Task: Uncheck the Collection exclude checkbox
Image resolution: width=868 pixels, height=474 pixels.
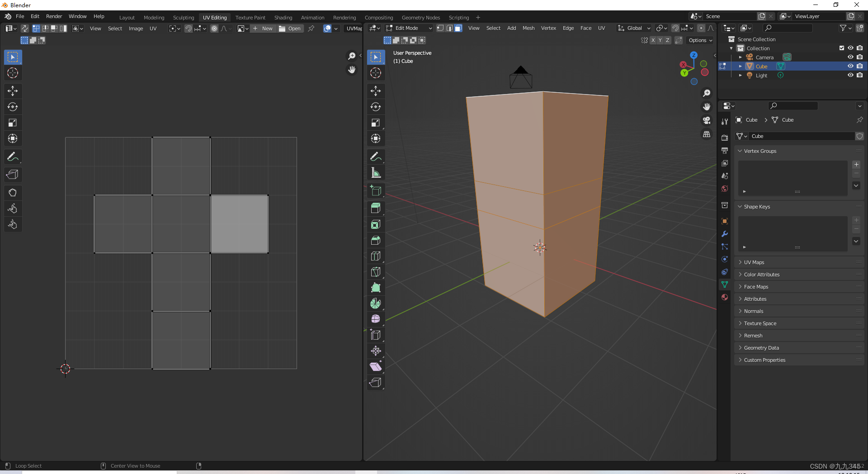Action: coord(841,48)
